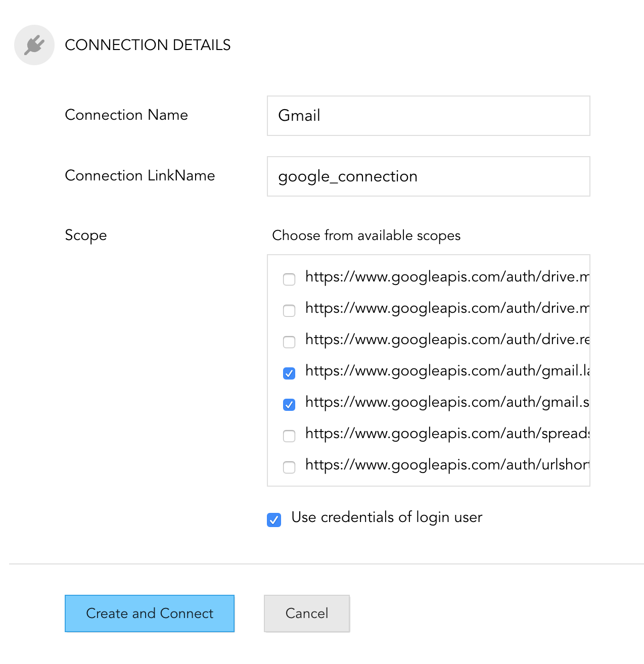Check the drive.re scope checkbox
The image size is (644, 664).
point(289,342)
